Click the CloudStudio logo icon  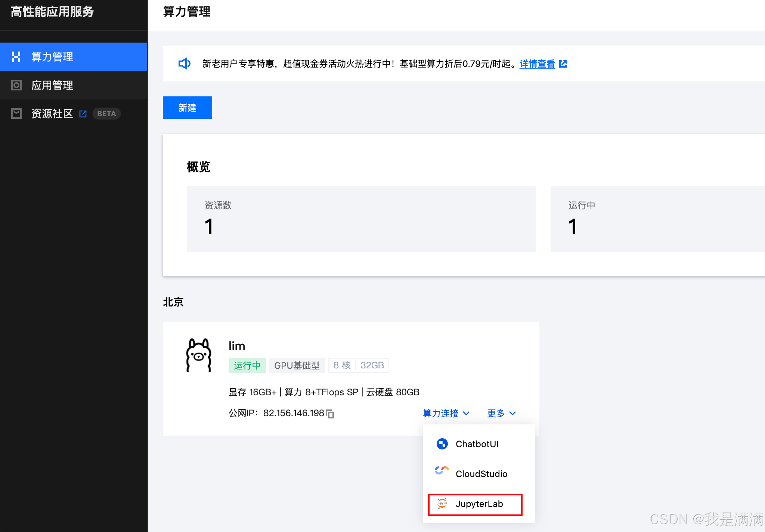pos(442,471)
